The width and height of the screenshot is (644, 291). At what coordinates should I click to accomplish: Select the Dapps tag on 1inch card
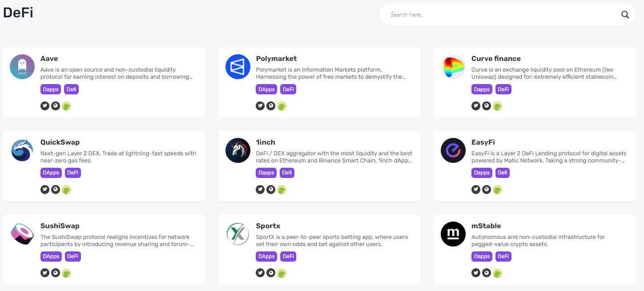point(266,173)
